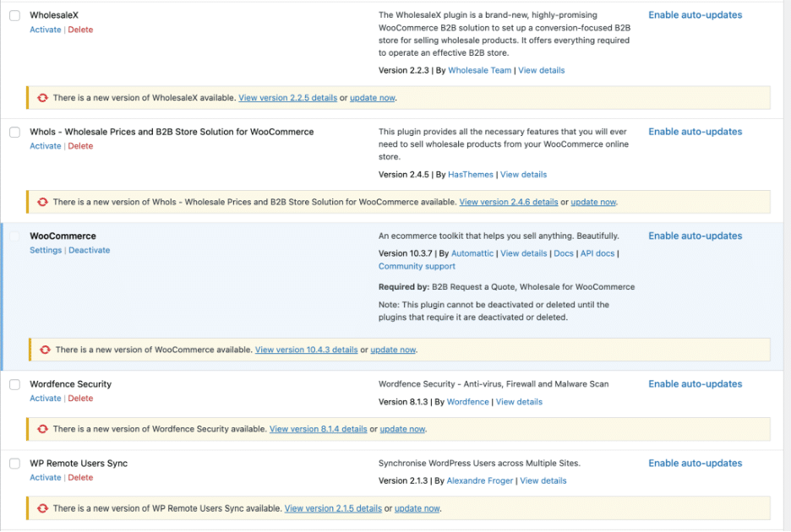Tick the WholesaleX plugin checkbox

[15, 16]
